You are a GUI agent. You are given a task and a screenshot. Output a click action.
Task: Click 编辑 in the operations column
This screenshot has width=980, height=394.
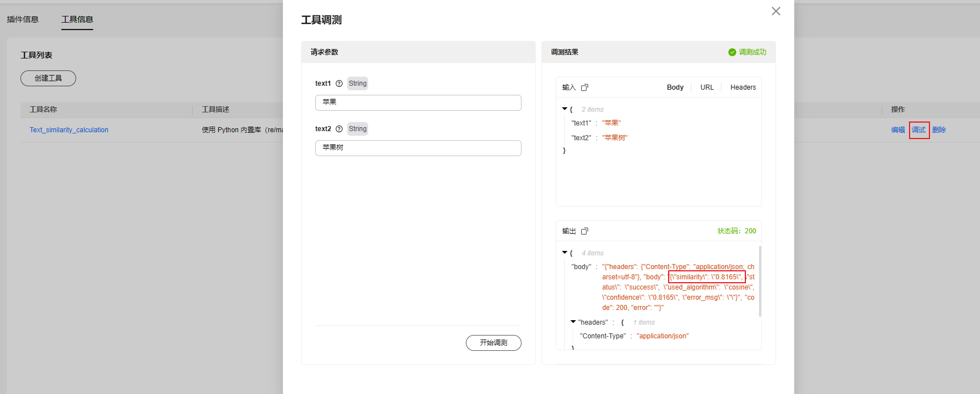[x=898, y=130]
